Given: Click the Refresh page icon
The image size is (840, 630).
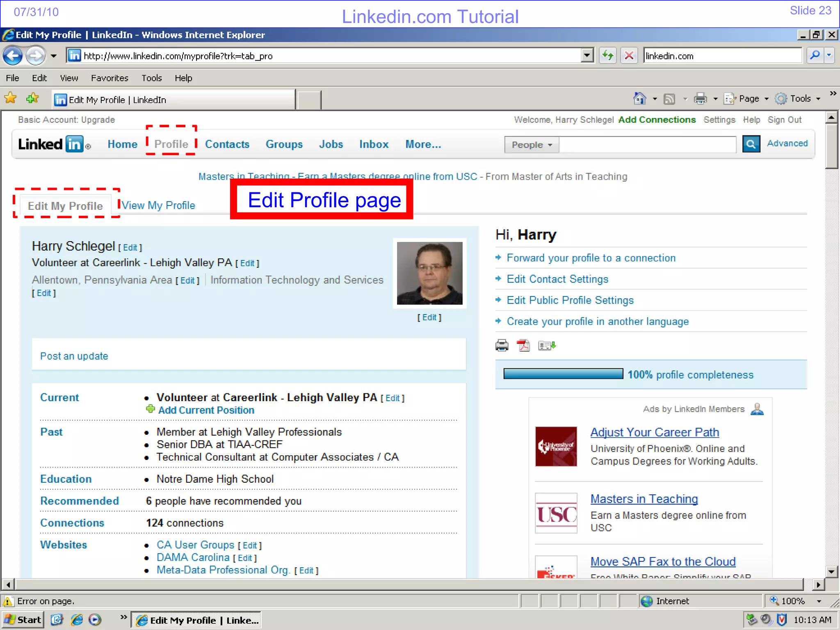Looking at the screenshot, I should [607, 55].
